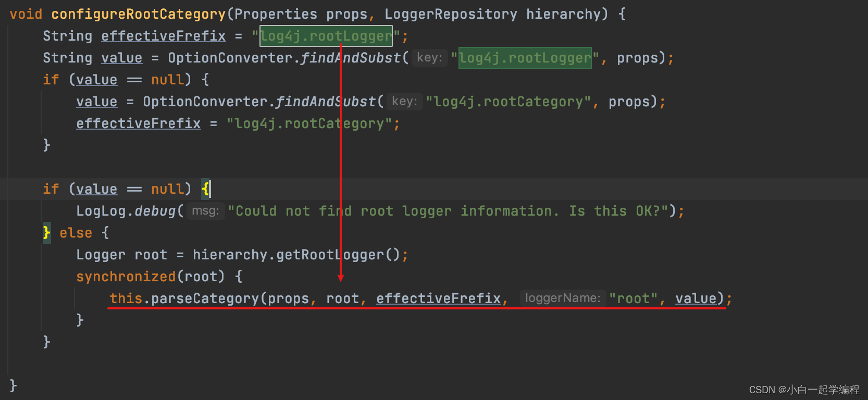Click root in the Logger root declaration

[151, 255]
